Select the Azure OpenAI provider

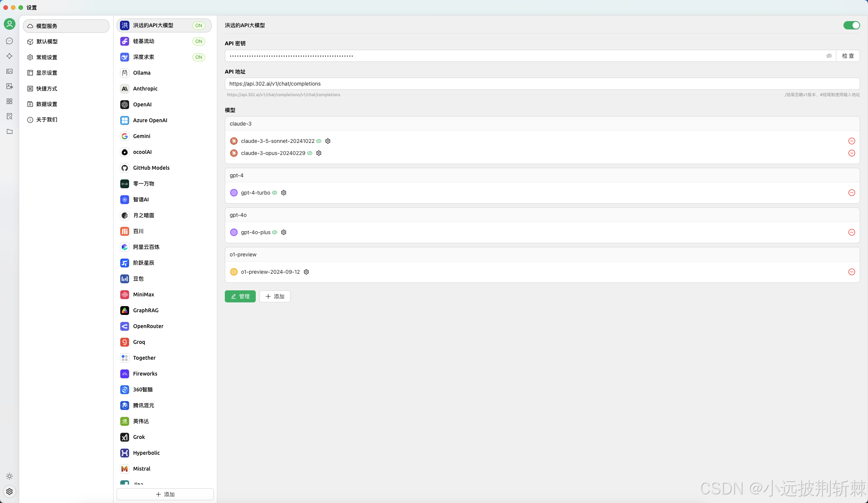[164, 120]
